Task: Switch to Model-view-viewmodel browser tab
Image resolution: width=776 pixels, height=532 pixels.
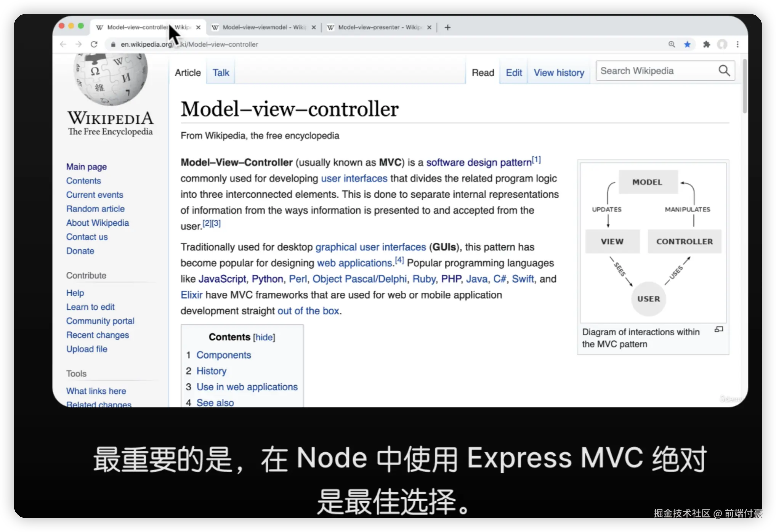Action: [263, 27]
